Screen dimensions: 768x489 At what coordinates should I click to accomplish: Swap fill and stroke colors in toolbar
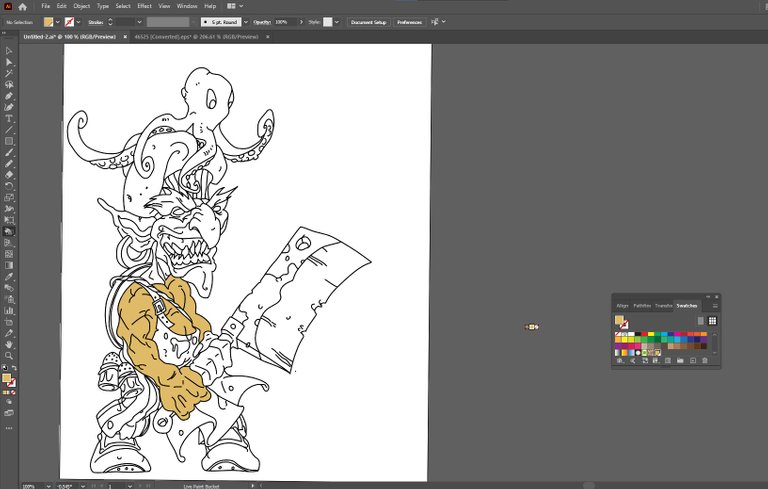14,368
